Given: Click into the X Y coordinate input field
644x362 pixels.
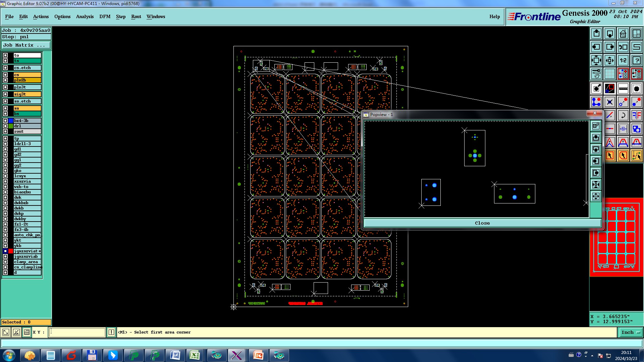Looking at the screenshot, I should pyautogui.click(x=77, y=332).
